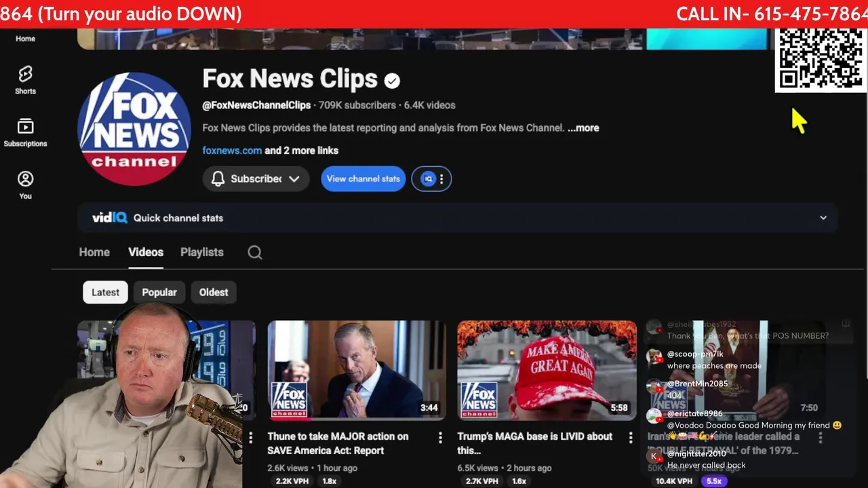Select the Videos tab
Viewport: 868px width, 488px height.
tap(146, 252)
